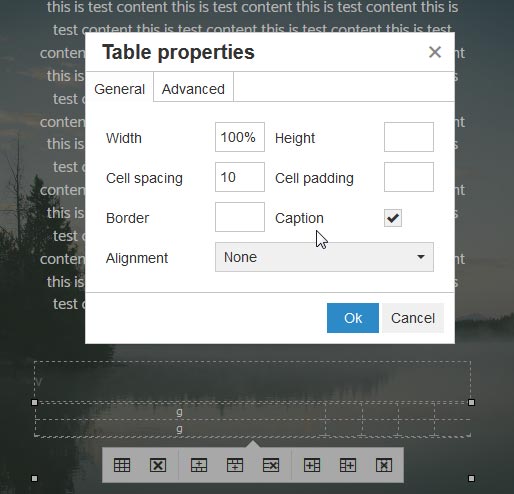Screen dimensions: 514x494
Task: Insert column after icon in table toolbar
Action: pyautogui.click(x=348, y=465)
